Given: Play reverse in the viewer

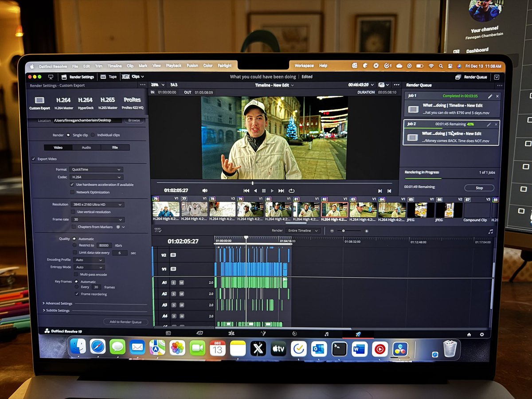Looking at the screenshot, I should [x=255, y=191].
